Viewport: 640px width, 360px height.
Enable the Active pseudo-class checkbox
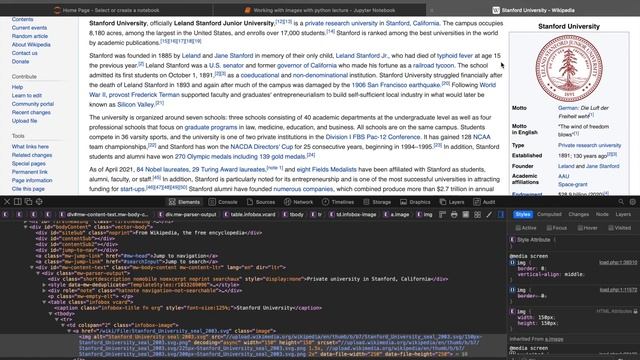pyautogui.click(x=518, y=228)
